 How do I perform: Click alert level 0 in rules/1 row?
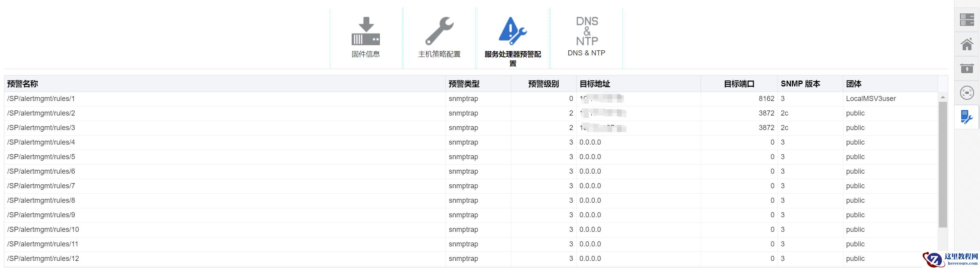571,99
